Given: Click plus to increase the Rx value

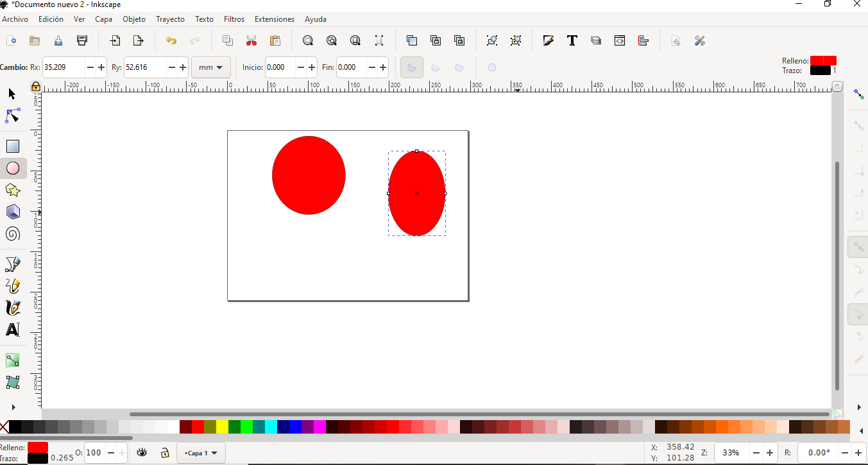Looking at the screenshot, I should (100, 67).
